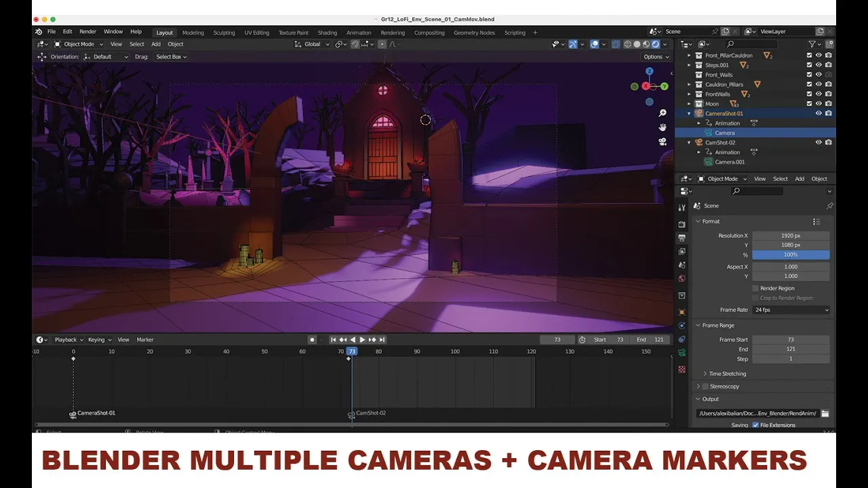The image size is (868, 488).
Task: Click the use preview range clock icon
Action: pos(582,340)
